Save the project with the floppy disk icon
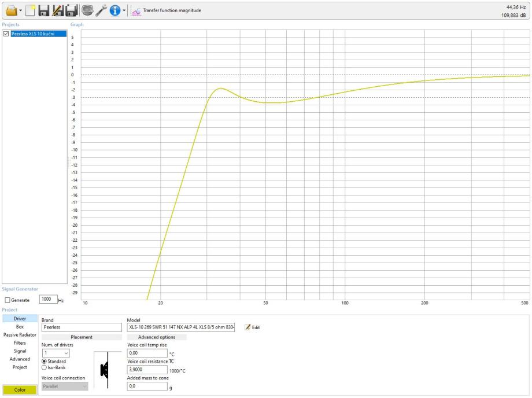The height and width of the screenshot is (398, 532). coord(44,10)
